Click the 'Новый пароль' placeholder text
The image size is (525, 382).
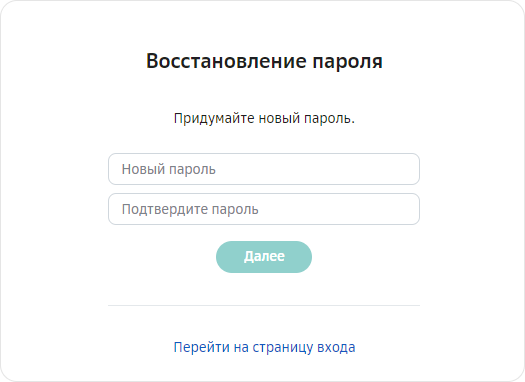click(x=168, y=169)
